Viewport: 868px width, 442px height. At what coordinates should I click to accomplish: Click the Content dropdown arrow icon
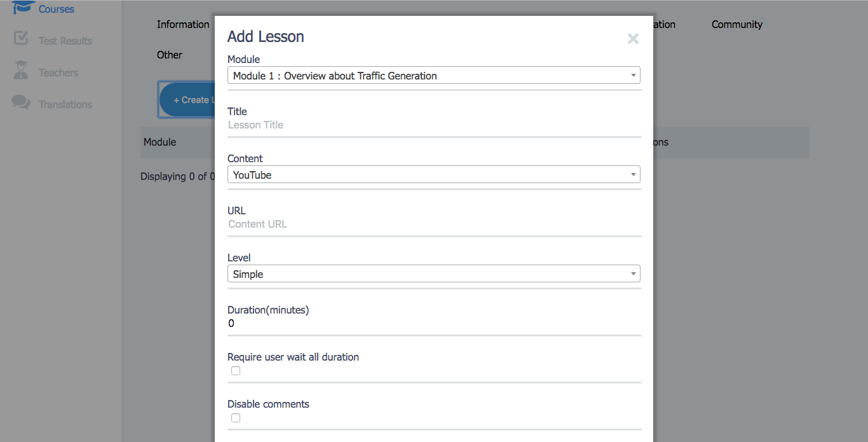point(633,175)
